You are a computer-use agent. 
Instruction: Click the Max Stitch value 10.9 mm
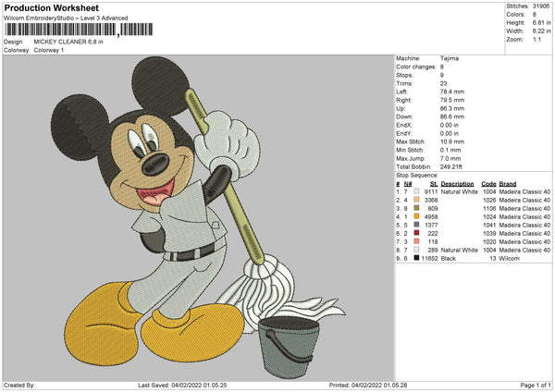click(452, 141)
